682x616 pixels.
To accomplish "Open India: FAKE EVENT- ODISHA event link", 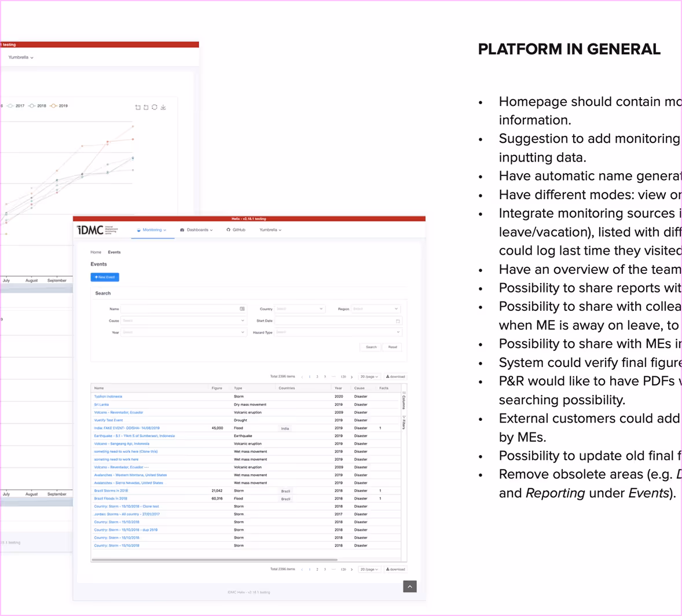I will point(127,428).
